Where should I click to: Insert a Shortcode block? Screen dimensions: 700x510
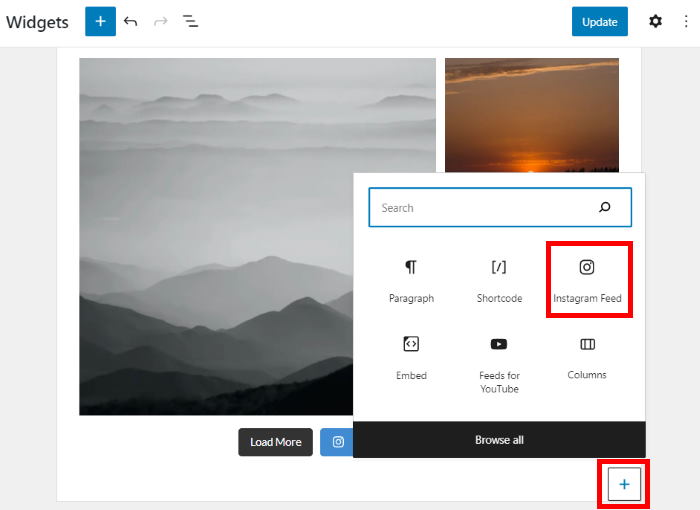point(499,281)
